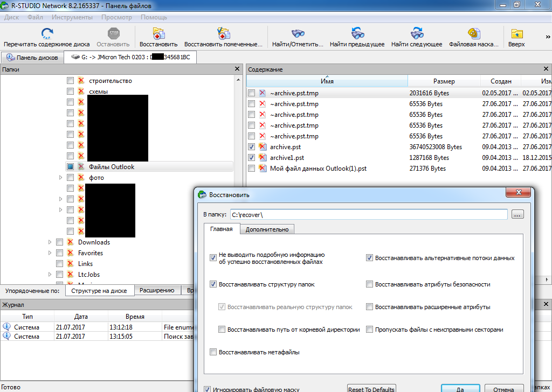Image resolution: width=552 pixels, height=392 pixels.
Task: Switch to Панель дисков tab
Action: click(x=32, y=57)
